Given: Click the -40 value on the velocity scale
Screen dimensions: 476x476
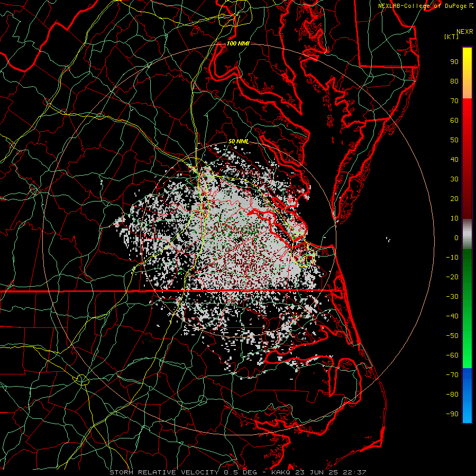Looking at the screenshot, I should [x=452, y=316].
